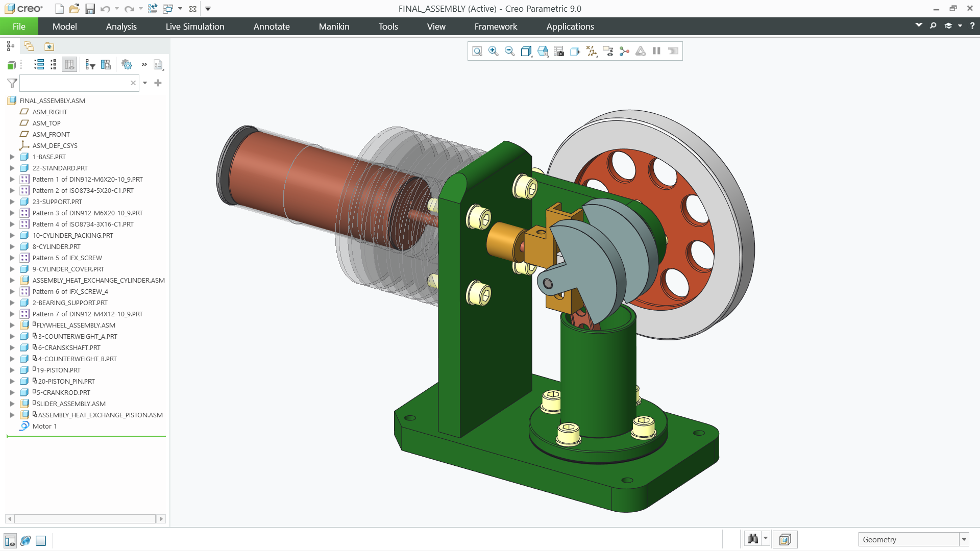Screen dimensions: 980x551
Task: Click the Refit zoom icon
Action: 477,51
